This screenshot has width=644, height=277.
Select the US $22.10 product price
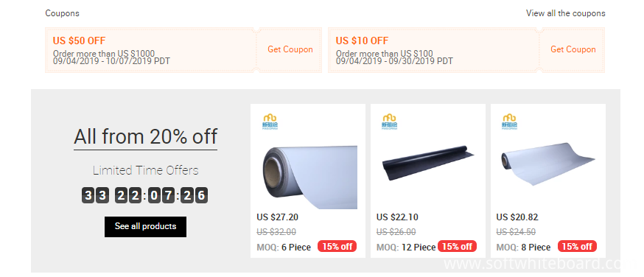click(397, 217)
